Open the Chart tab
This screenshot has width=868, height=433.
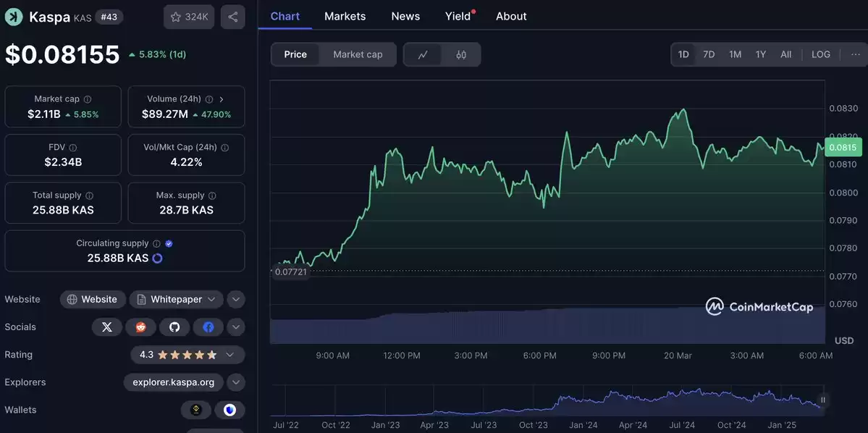point(285,16)
